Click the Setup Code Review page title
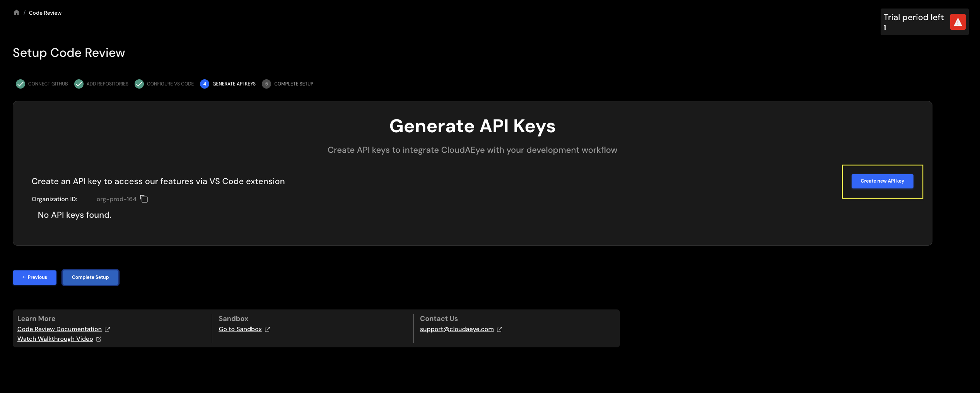 tap(69, 53)
